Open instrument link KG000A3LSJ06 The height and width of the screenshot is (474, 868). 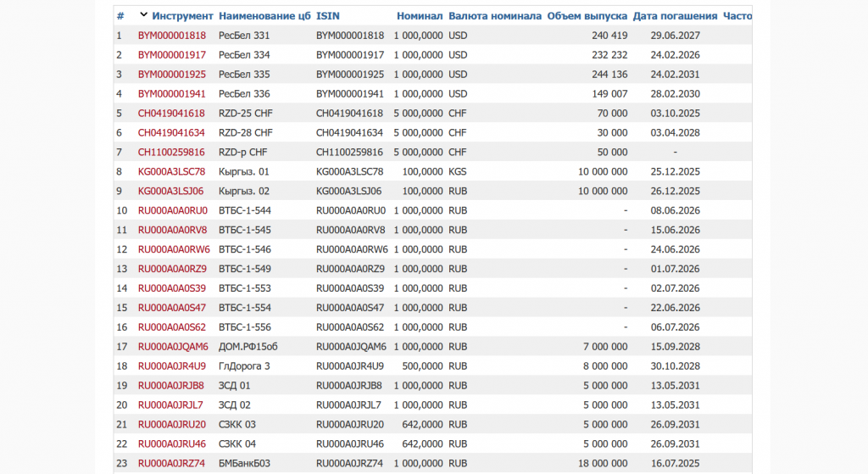click(170, 191)
